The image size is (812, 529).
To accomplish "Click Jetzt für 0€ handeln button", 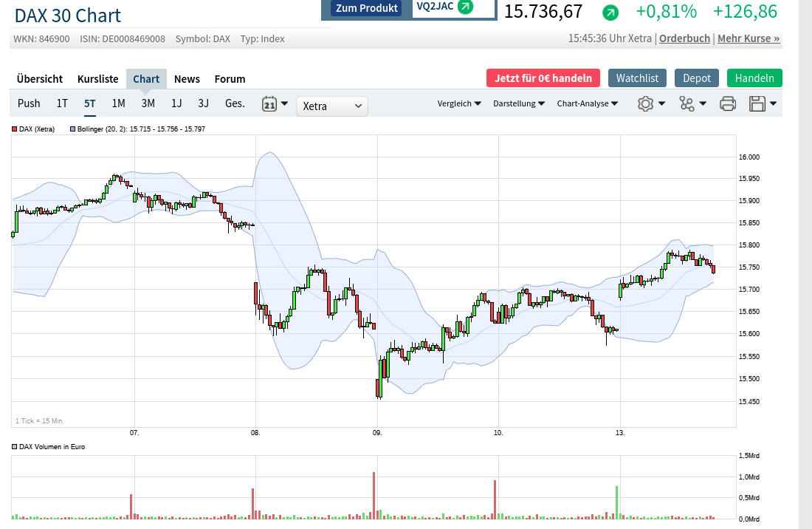I will (543, 78).
